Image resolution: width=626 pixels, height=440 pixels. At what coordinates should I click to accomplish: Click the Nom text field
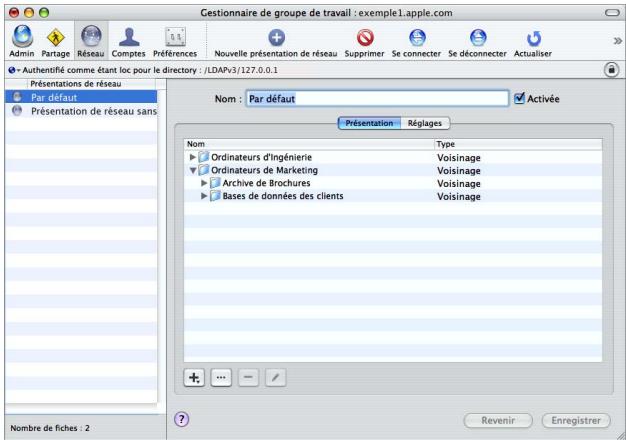point(377,98)
